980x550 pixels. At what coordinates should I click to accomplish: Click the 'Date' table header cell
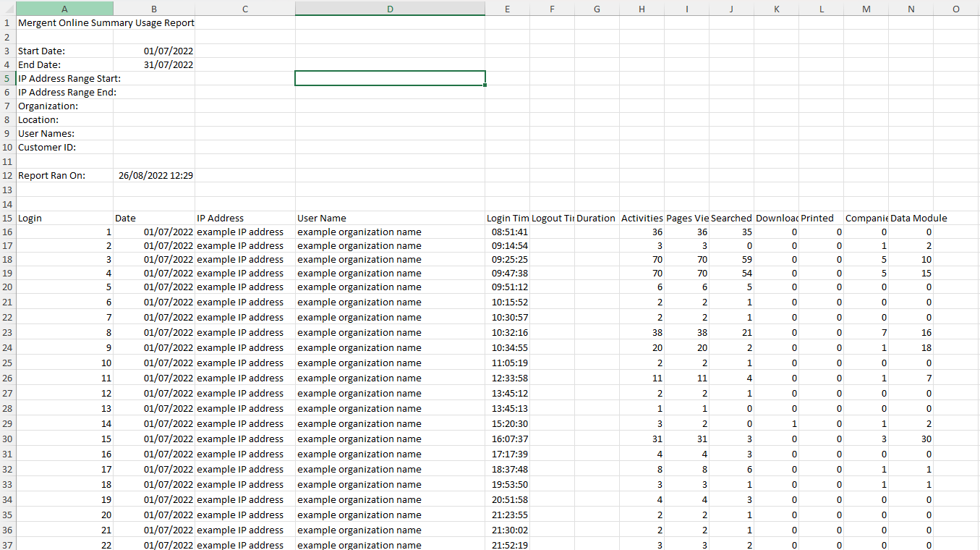(x=154, y=218)
